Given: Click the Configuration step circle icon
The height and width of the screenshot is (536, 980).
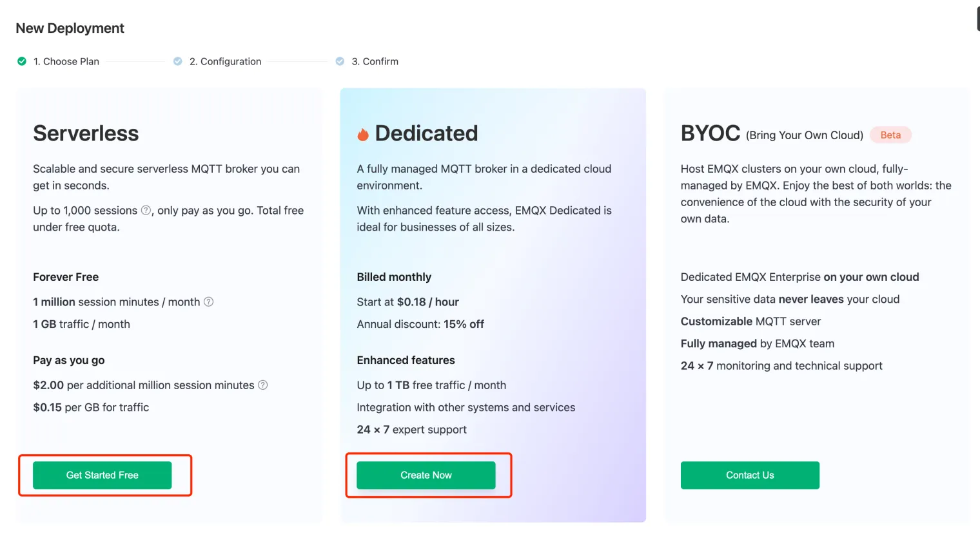Looking at the screenshot, I should click(x=178, y=61).
